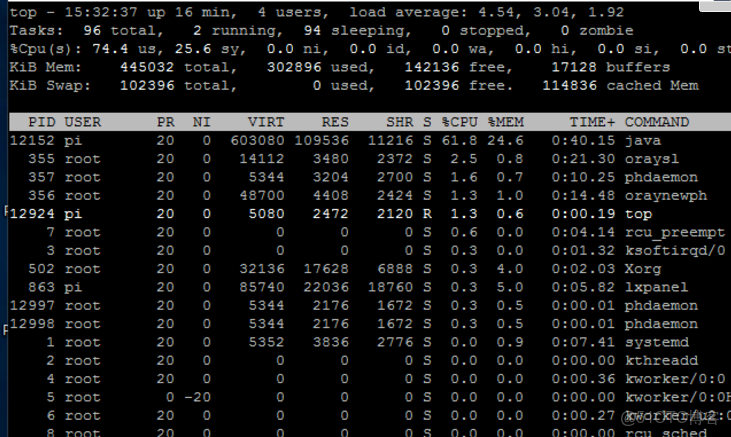Click the COMMAND column header
Screen dimensions: 731x437
coord(656,122)
